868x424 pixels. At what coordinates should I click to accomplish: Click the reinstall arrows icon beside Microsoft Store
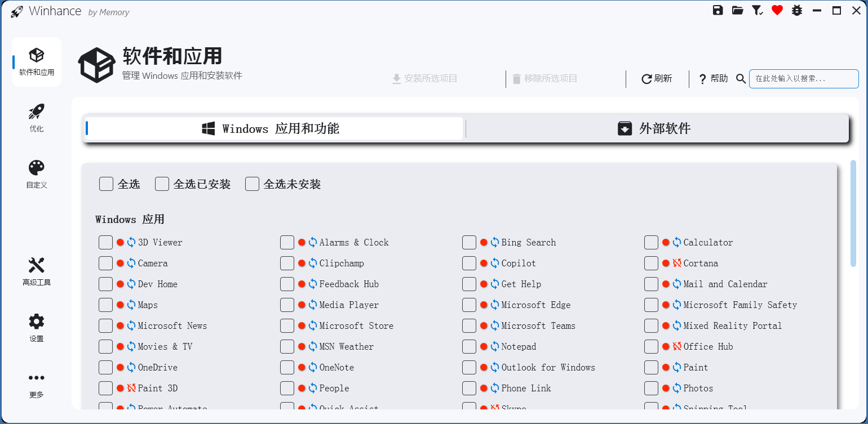[x=313, y=326]
